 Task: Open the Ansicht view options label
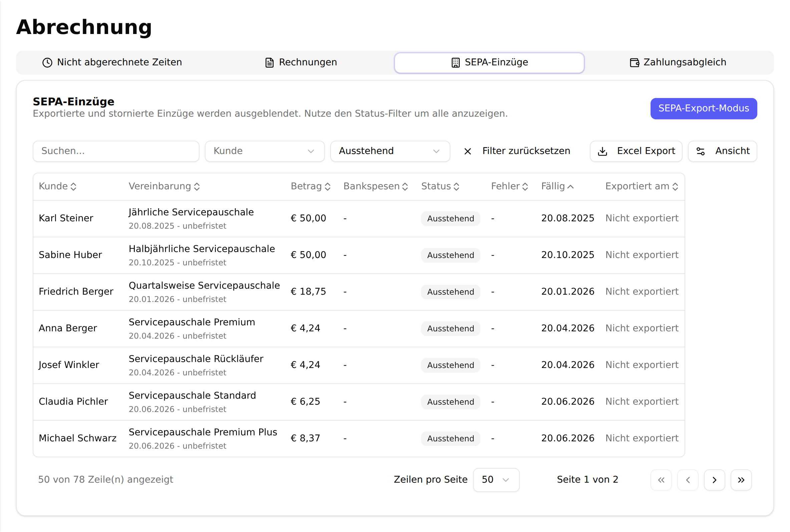732,151
